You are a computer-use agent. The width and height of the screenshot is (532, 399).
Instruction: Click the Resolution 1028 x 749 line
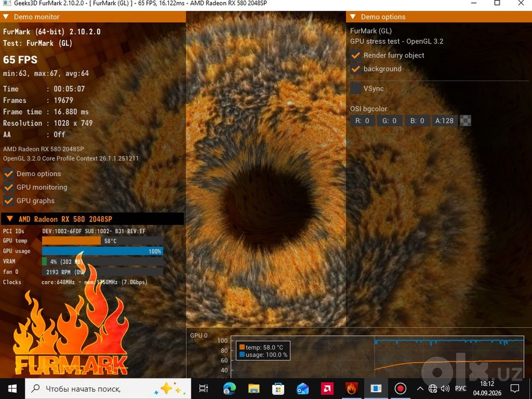(48, 123)
